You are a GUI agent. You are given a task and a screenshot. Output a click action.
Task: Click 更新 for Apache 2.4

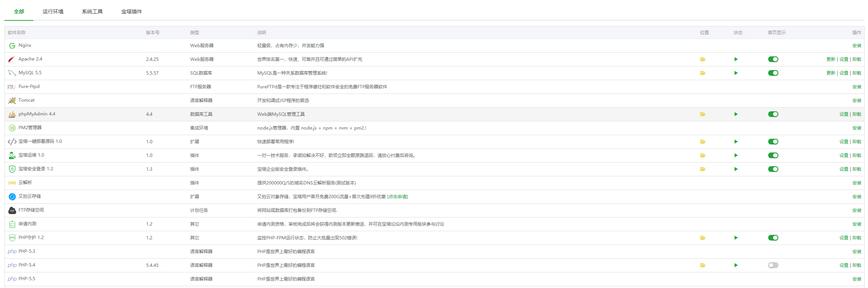pyautogui.click(x=831, y=59)
